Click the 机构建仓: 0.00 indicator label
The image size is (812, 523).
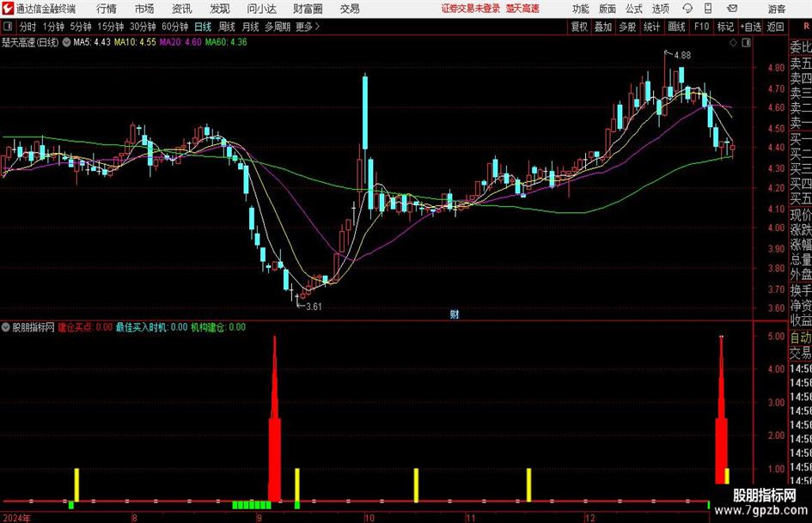[x=218, y=327]
